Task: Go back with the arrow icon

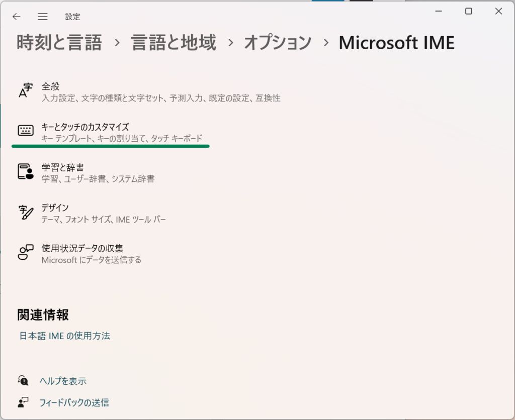Action: tap(17, 17)
